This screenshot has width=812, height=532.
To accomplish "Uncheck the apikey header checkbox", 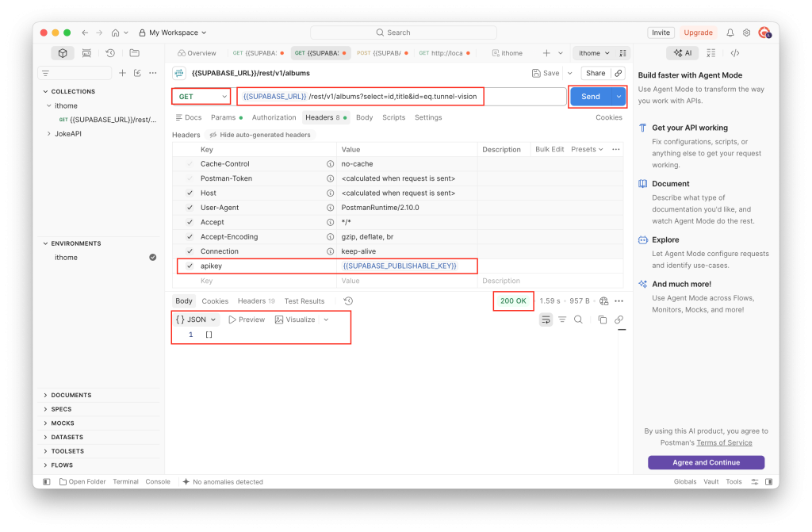I will 190,266.
